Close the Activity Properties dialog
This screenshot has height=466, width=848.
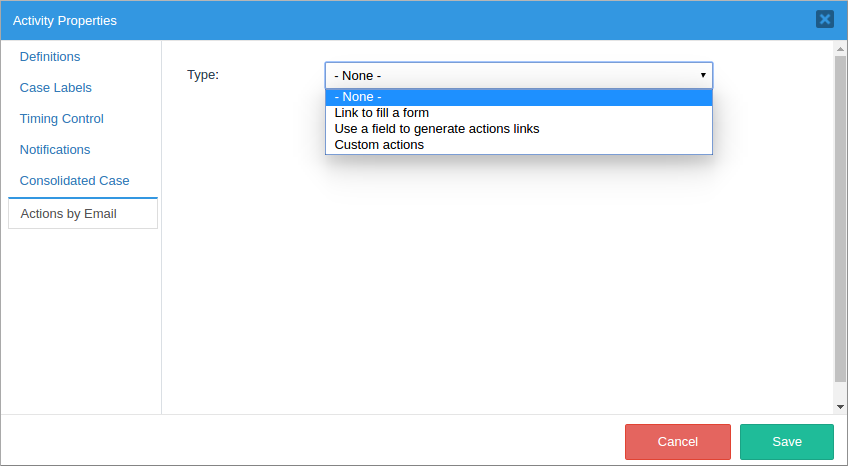[x=824, y=19]
